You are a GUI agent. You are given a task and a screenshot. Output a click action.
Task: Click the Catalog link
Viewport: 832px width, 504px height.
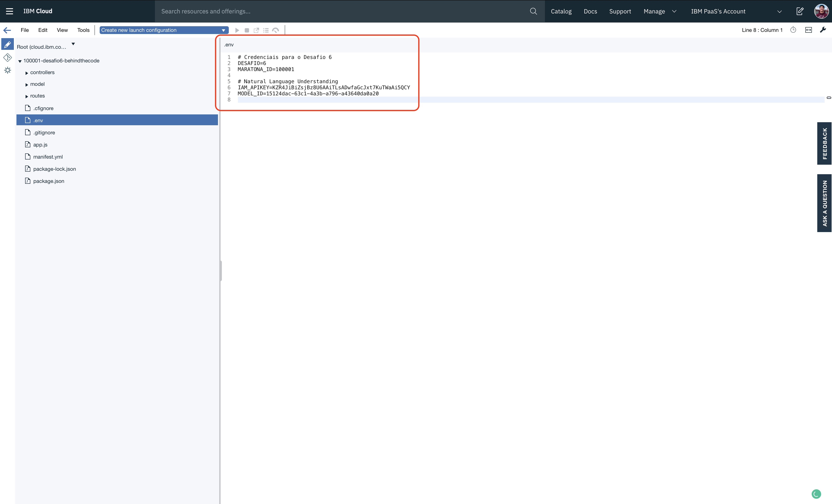(x=561, y=11)
